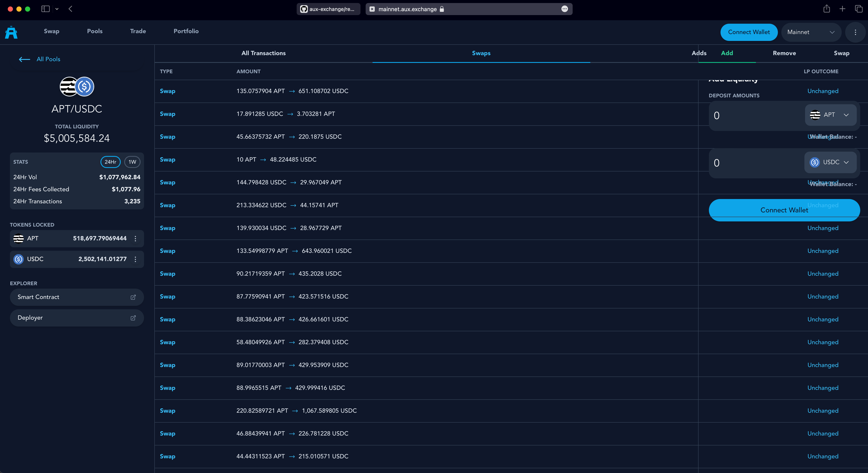Open the Pools navigation item
The image size is (868, 473).
pyautogui.click(x=95, y=31)
